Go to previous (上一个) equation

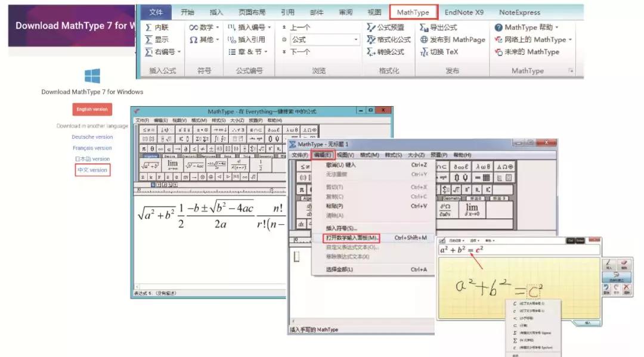point(296,27)
